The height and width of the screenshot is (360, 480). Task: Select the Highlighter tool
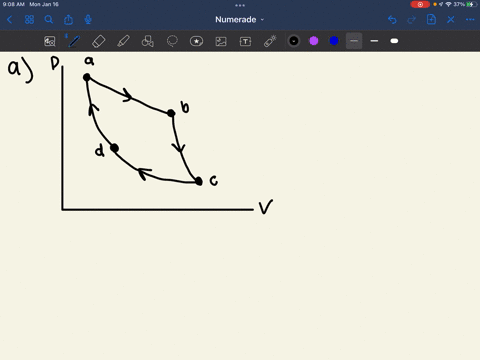123,41
